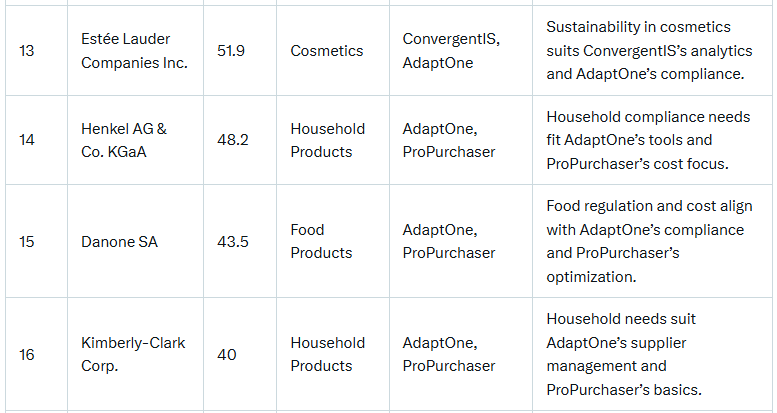The width and height of the screenshot is (777, 413).
Task: Select AdaptOne, ProPurchaser cell in Kimberly-Clark row
Action: click(449, 354)
